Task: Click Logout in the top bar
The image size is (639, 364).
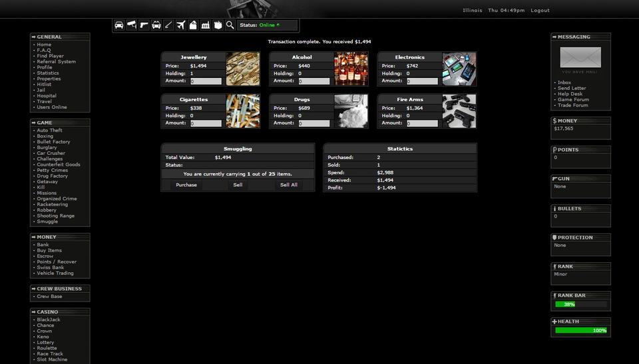Action: (x=540, y=11)
